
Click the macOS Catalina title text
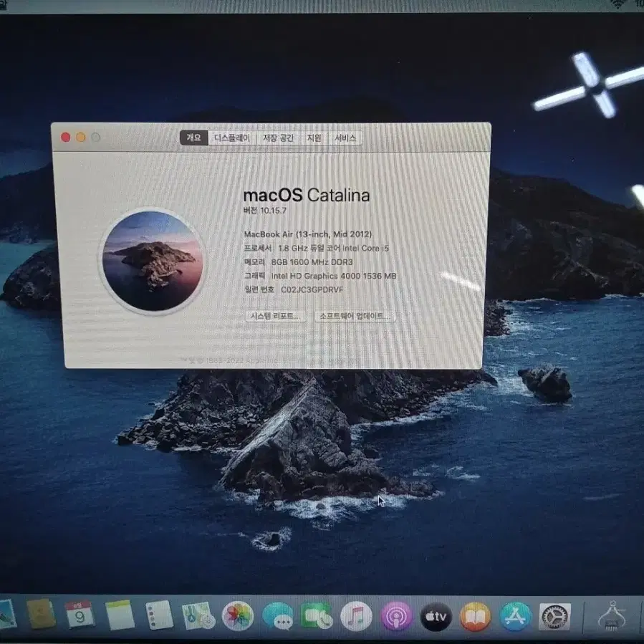[x=307, y=195]
